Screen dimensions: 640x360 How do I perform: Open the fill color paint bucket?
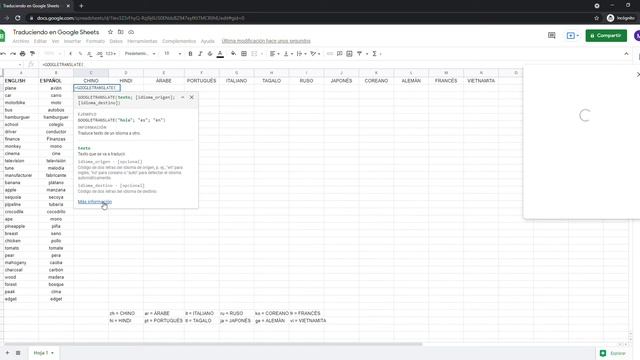pyautogui.click(x=233, y=54)
